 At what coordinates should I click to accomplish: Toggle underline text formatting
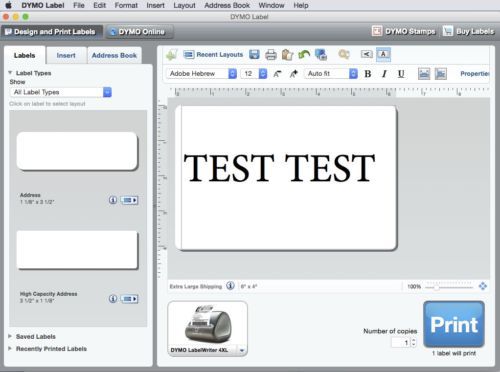[401, 74]
